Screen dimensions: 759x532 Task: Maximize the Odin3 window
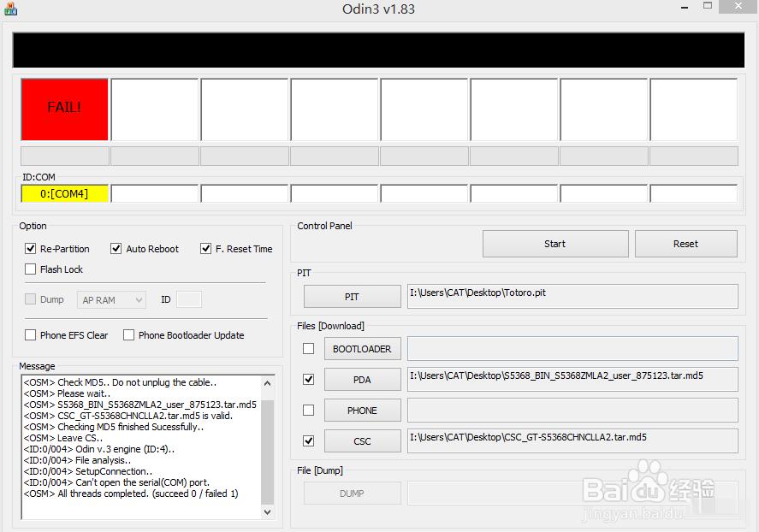[708, 6]
